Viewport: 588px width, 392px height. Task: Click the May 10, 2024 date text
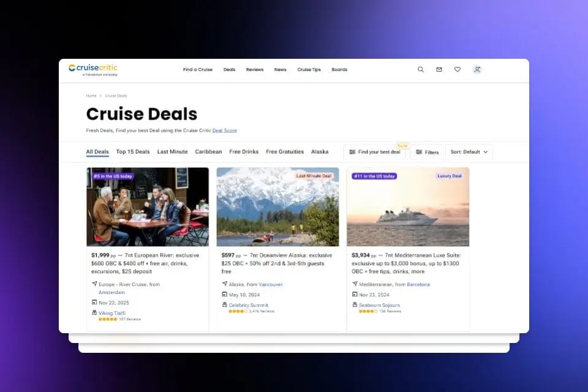[x=244, y=295]
